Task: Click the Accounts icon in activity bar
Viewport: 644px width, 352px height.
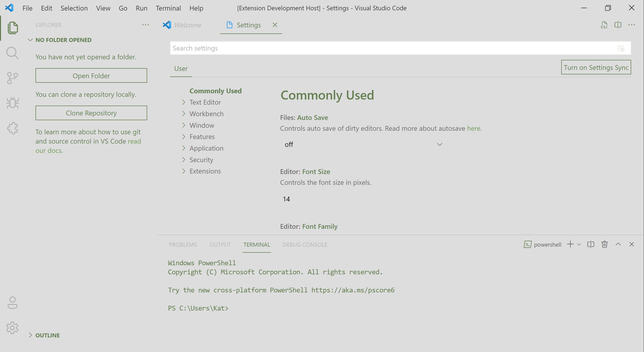Action: pos(12,303)
